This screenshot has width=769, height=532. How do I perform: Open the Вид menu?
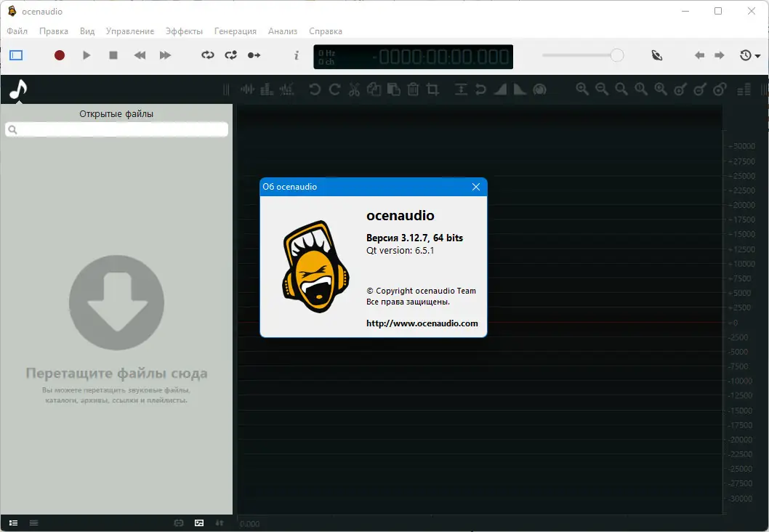click(x=87, y=31)
